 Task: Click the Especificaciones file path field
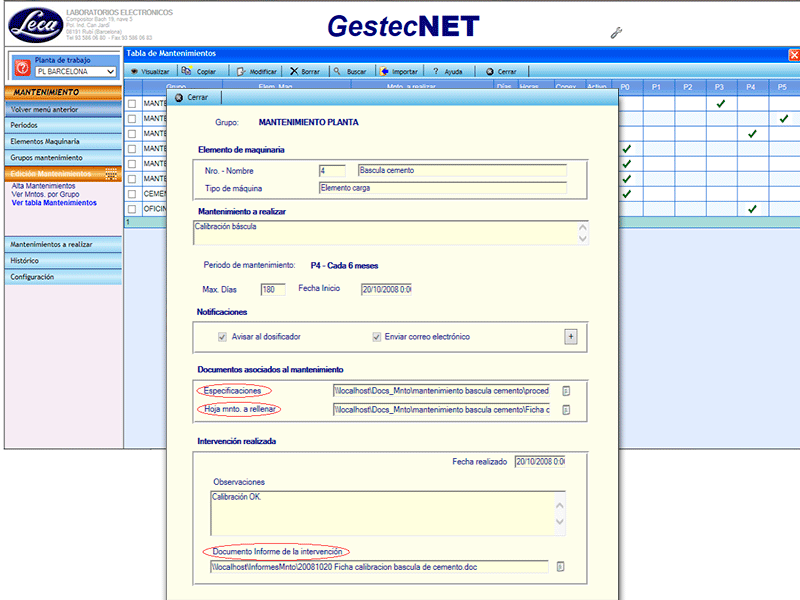click(x=441, y=391)
